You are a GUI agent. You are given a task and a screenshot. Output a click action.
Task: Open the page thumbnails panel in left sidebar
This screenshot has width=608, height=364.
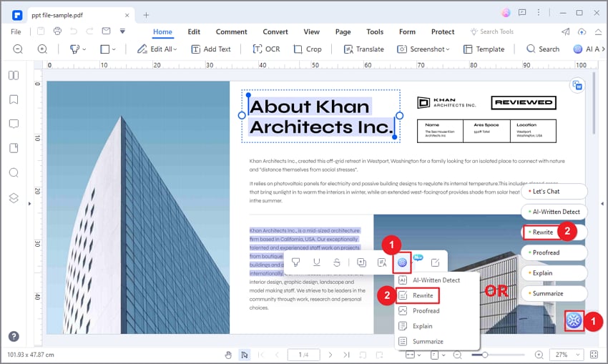click(x=14, y=75)
